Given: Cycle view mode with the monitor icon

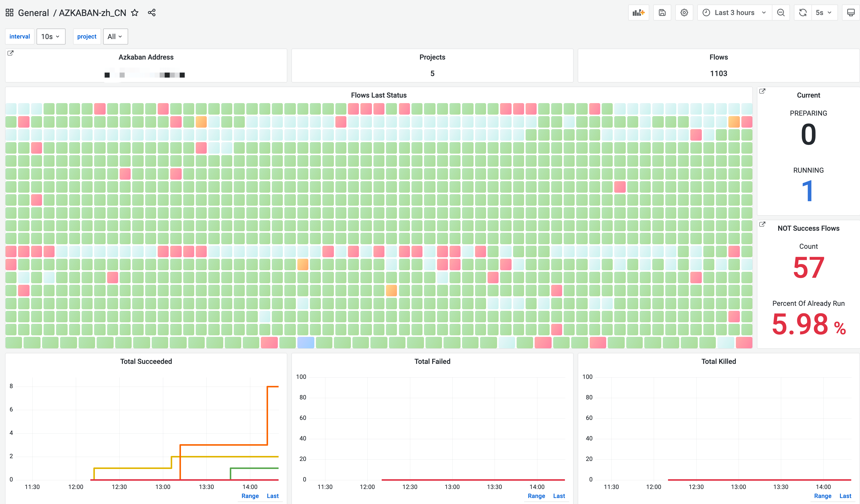Looking at the screenshot, I should (x=851, y=13).
